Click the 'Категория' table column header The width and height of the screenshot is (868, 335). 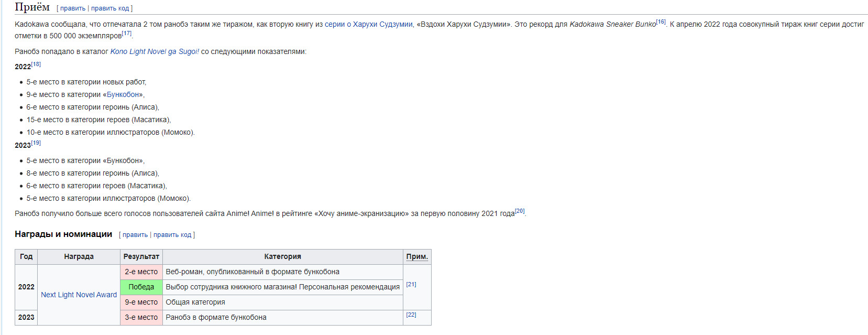point(282,256)
